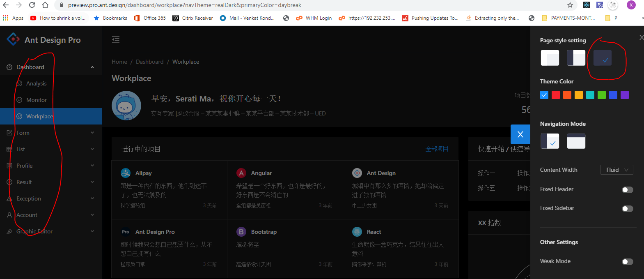Click the Angular project logo
Screen dimensions: 644x279
pos(241,173)
